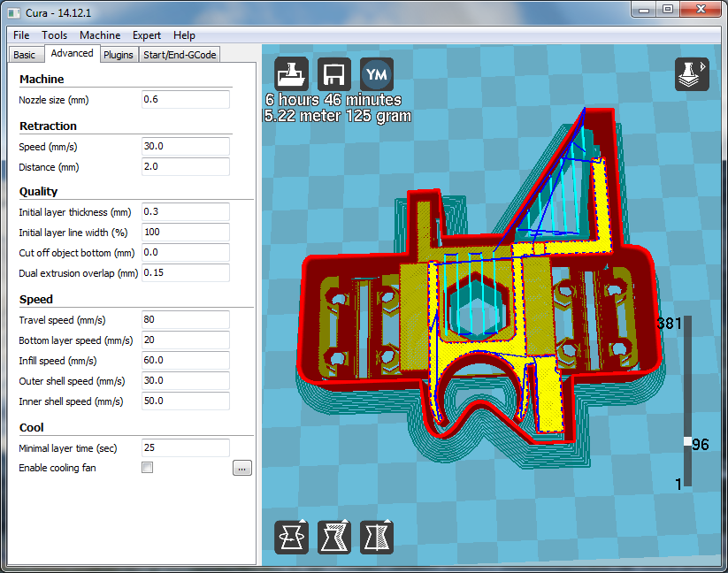Switch to the Basic tab
The height and width of the screenshot is (573, 728).
[24, 55]
